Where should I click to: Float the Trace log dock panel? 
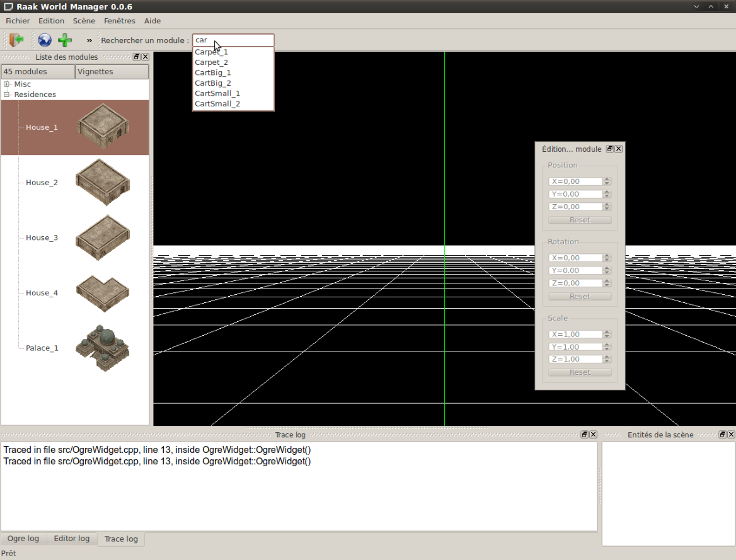click(x=584, y=435)
